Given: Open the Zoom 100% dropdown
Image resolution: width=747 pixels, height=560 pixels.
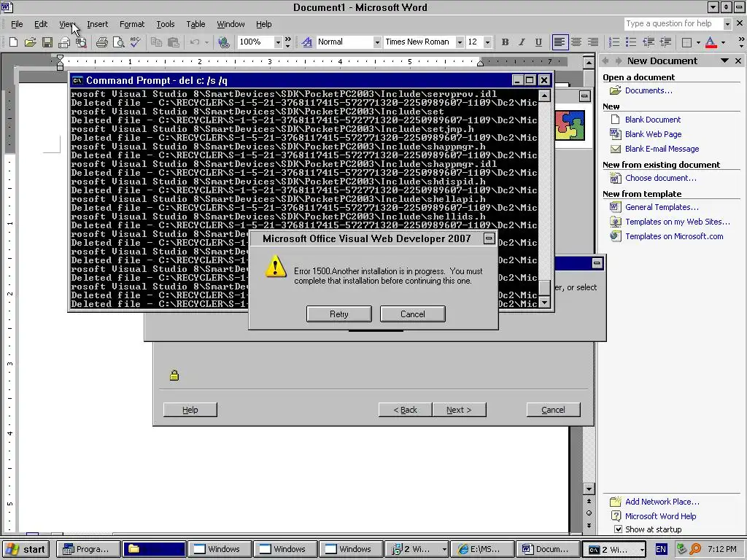Looking at the screenshot, I should pos(278,42).
